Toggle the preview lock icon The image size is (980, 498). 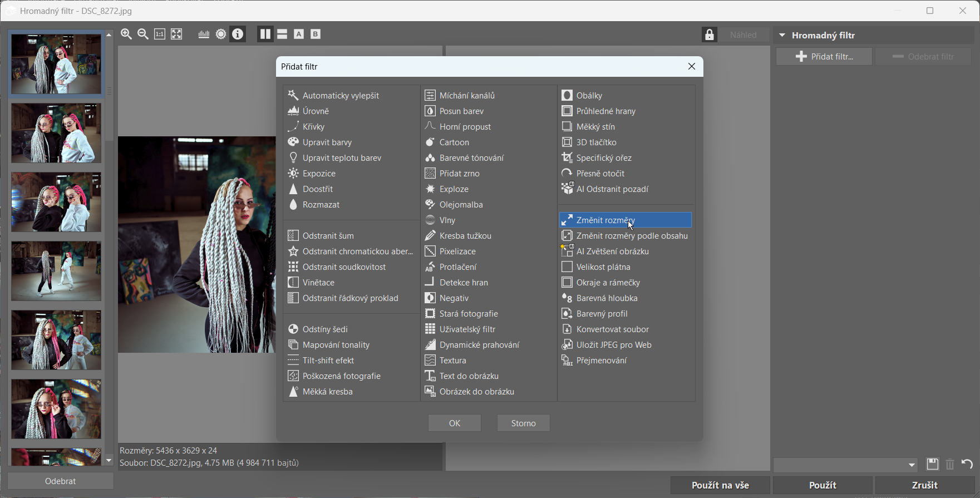[709, 34]
